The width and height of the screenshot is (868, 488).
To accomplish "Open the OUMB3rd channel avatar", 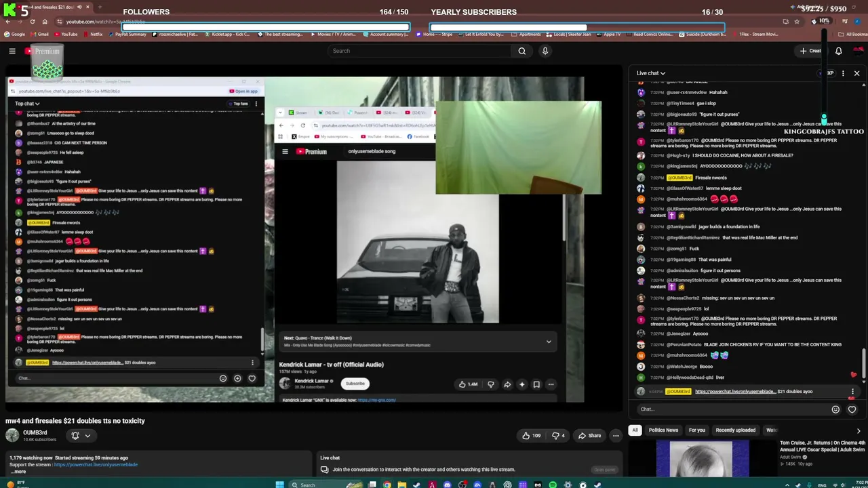I will (12, 436).
